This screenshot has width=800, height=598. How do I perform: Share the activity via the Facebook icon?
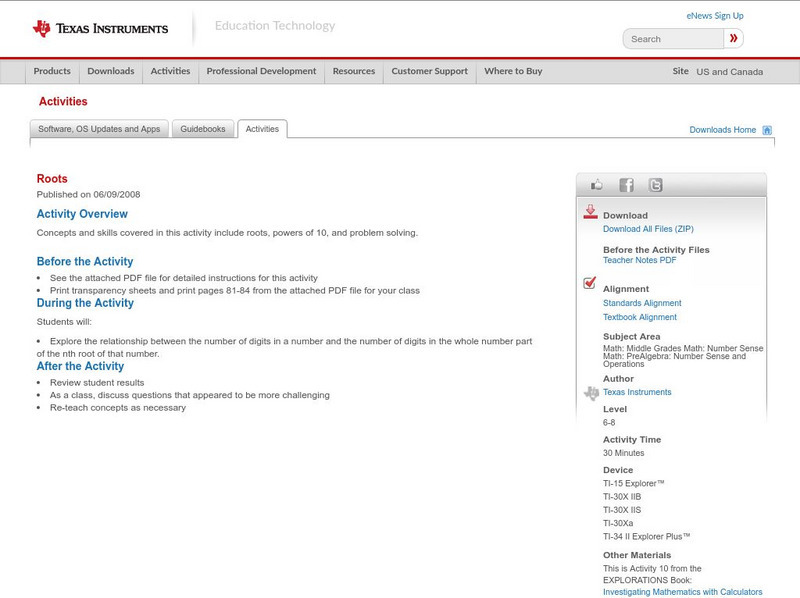pos(626,185)
